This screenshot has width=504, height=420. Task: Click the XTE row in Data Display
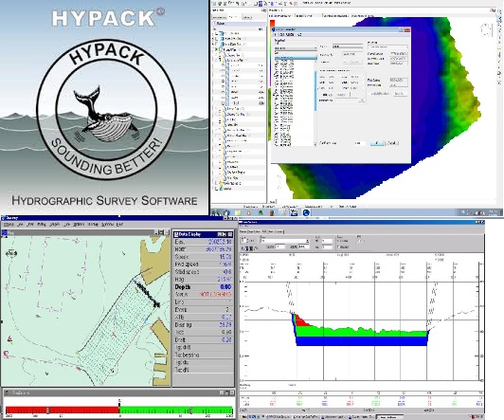[x=203, y=317]
